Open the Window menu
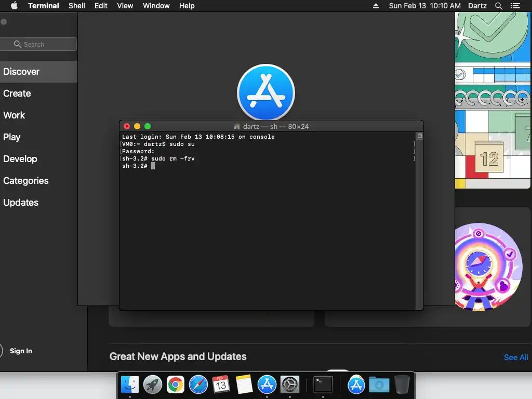 [x=156, y=6]
